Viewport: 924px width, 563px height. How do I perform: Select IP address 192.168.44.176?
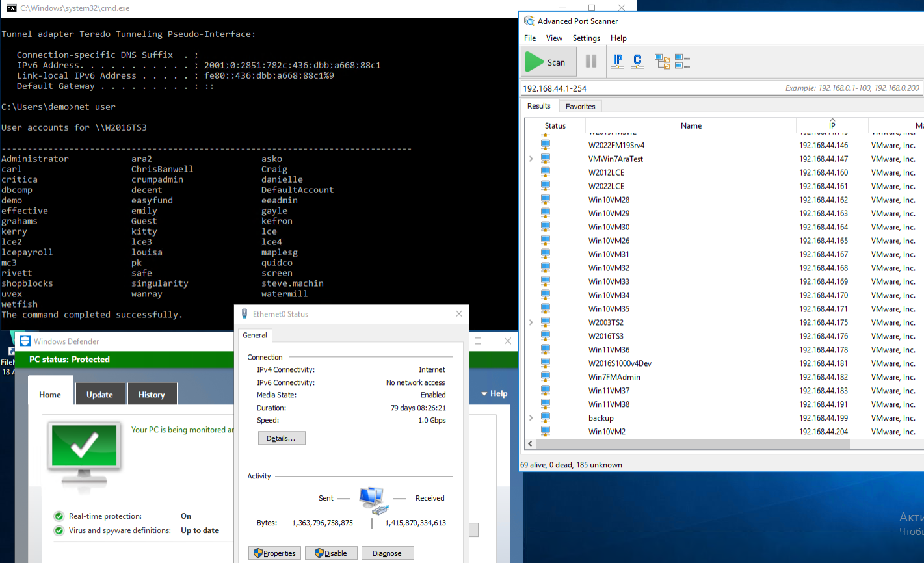[x=824, y=336]
